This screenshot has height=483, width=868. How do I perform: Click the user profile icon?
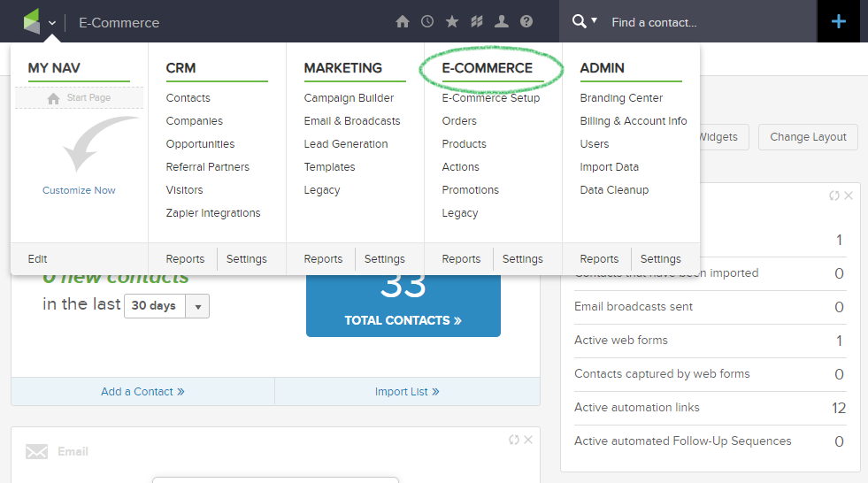click(502, 21)
